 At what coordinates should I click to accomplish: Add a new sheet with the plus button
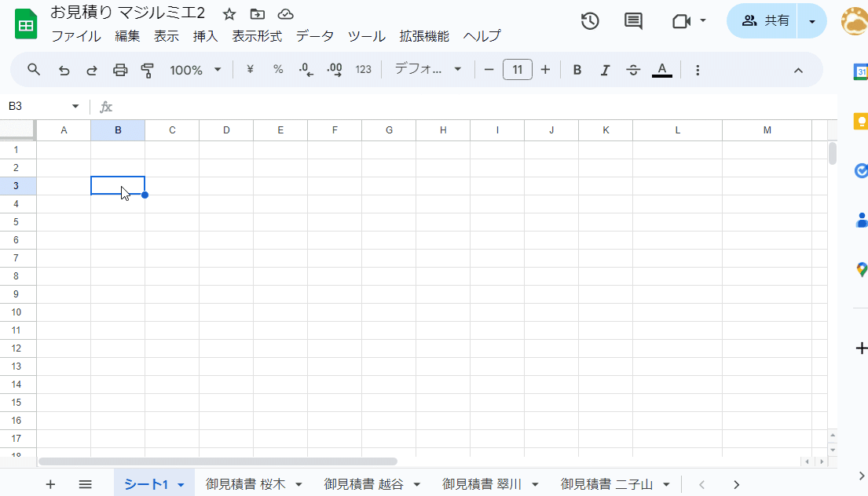[50, 484]
